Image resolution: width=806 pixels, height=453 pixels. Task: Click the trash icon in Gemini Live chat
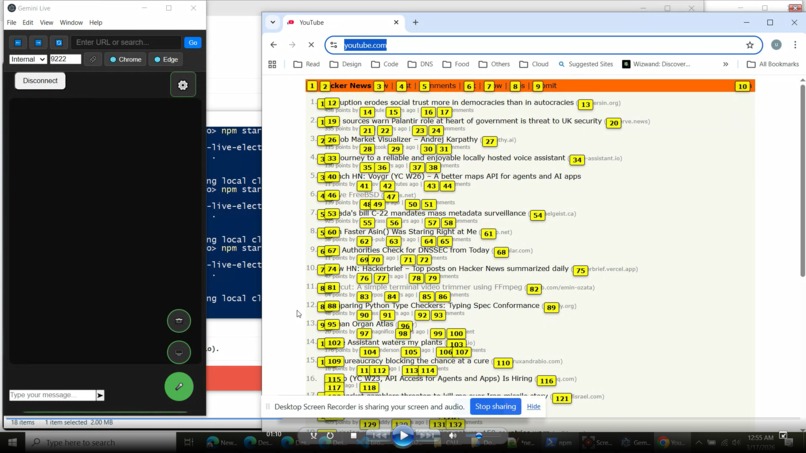coord(179,320)
